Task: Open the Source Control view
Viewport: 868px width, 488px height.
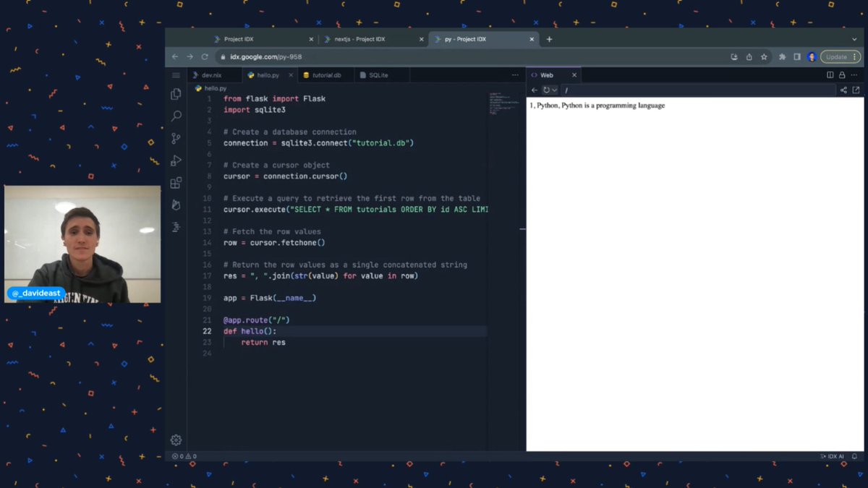Action: point(176,138)
